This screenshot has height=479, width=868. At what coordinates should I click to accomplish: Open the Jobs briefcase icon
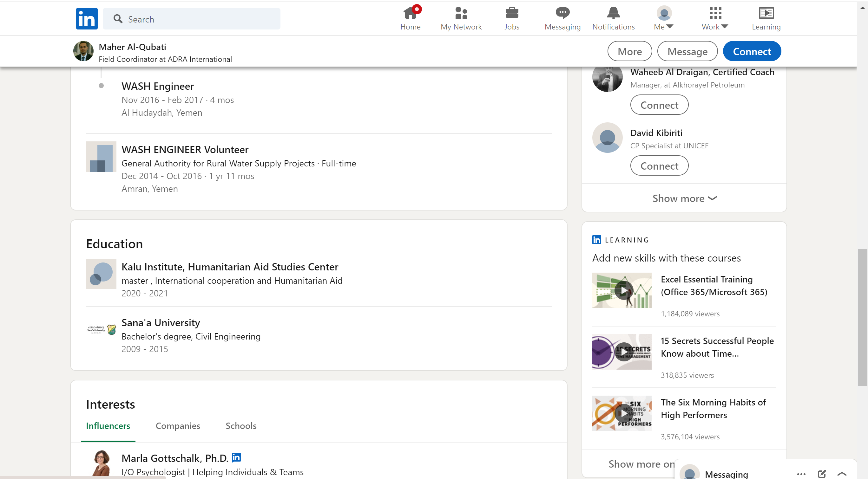[x=511, y=13]
